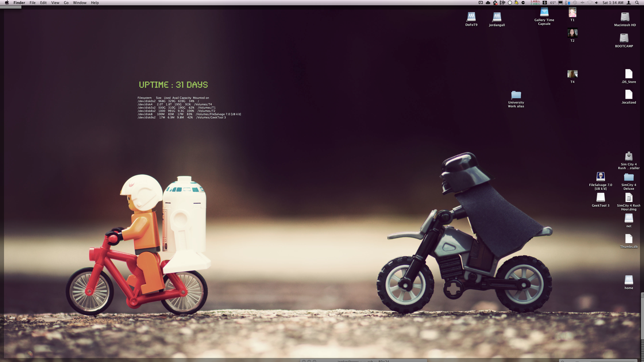
Task: Open the Go menu
Action: 66,3
